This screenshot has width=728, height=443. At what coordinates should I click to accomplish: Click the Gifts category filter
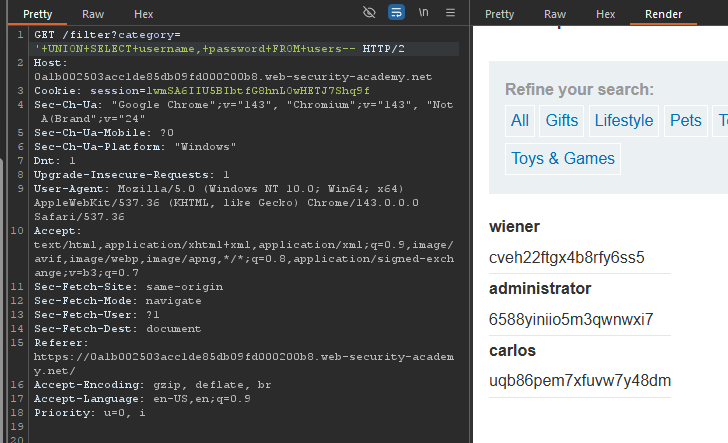pos(561,121)
